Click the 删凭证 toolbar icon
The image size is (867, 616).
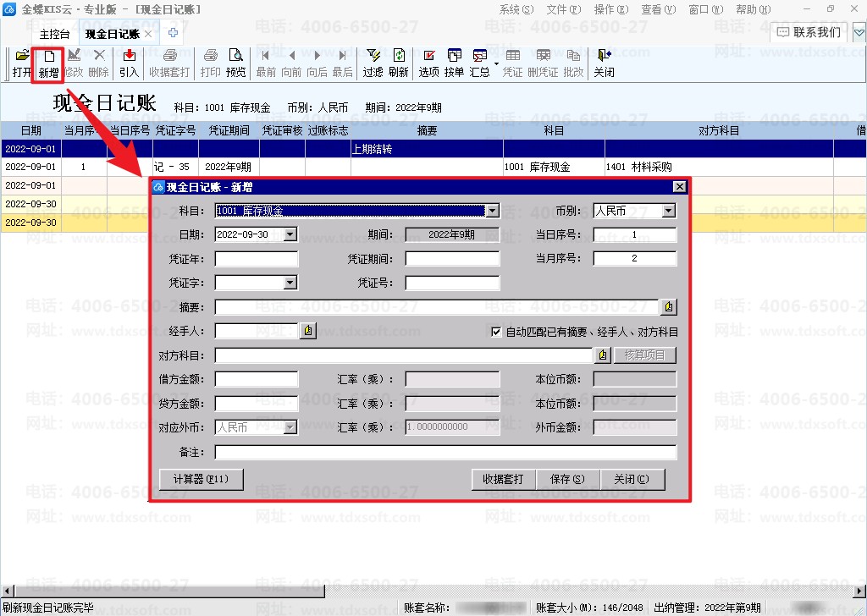pyautogui.click(x=543, y=63)
